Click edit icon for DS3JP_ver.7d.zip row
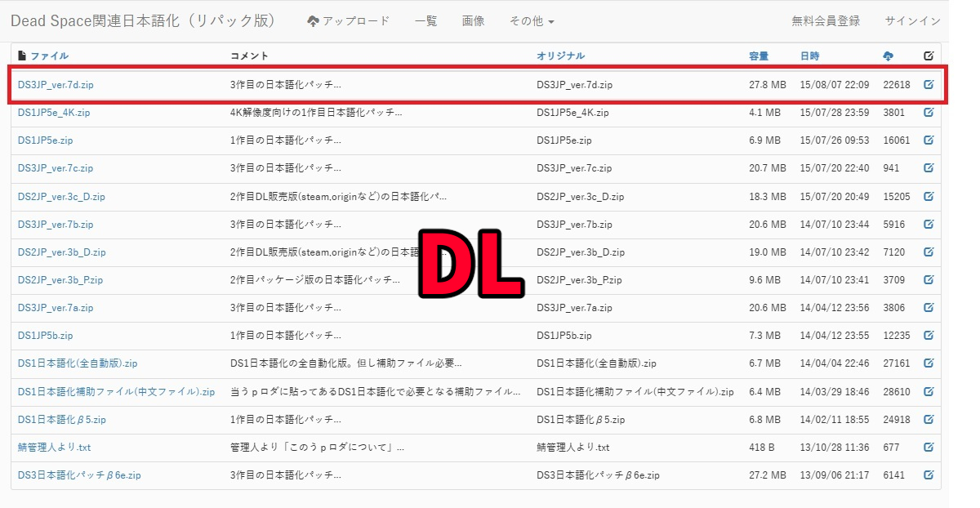Image resolution: width=980 pixels, height=508 pixels. 929,84
